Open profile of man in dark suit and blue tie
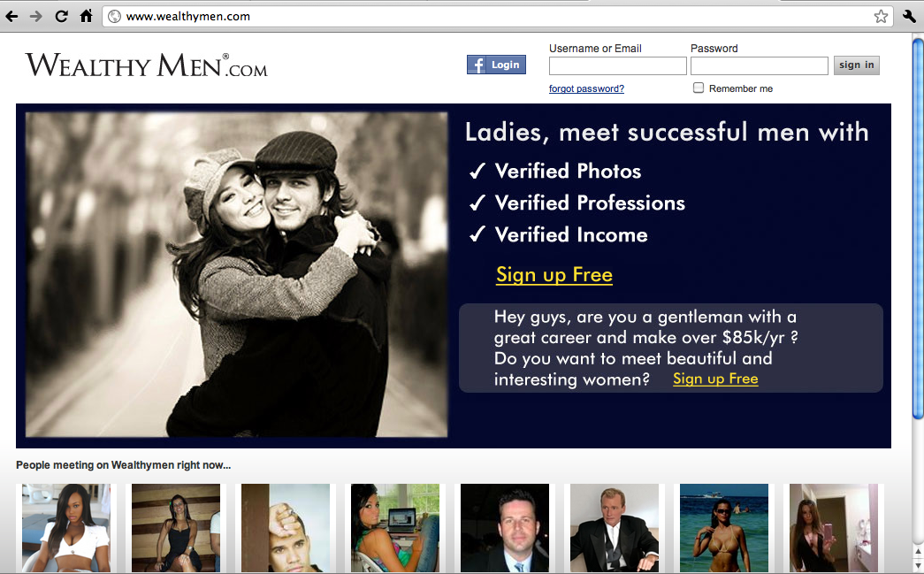The image size is (924, 574). [504, 528]
